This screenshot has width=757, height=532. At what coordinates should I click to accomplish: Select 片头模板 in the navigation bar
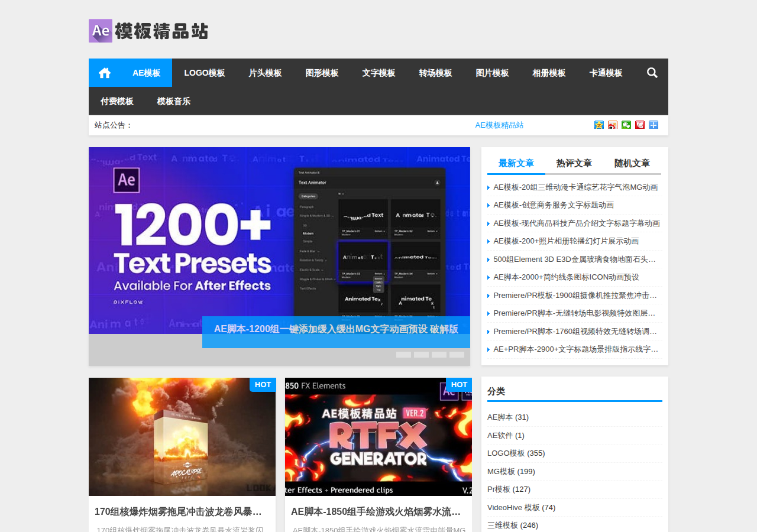coord(265,73)
